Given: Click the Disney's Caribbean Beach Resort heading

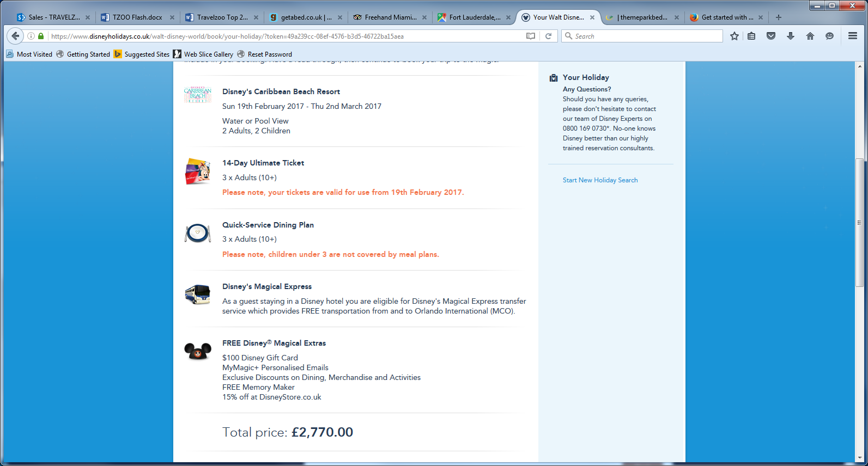Looking at the screenshot, I should coord(281,91).
